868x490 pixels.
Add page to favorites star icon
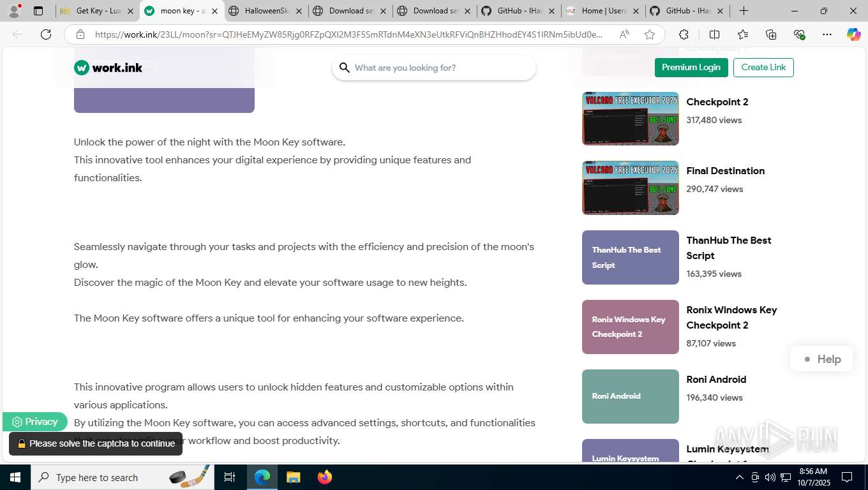[x=650, y=34]
